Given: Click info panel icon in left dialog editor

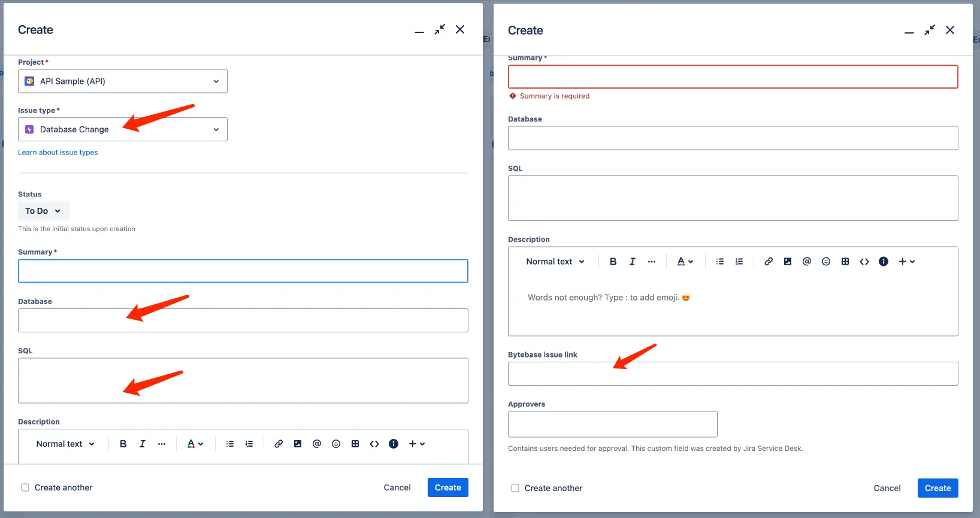Looking at the screenshot, I should tap(394, 444).
